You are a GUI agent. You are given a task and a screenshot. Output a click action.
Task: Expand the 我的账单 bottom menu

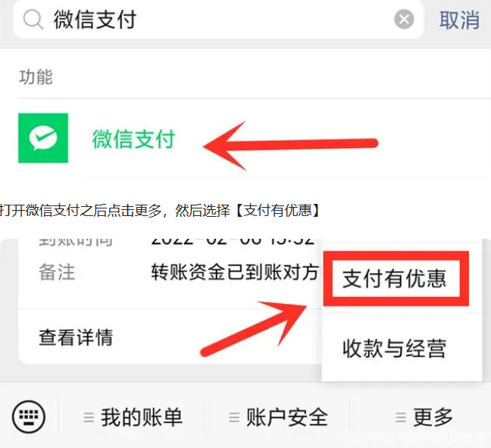133,417
